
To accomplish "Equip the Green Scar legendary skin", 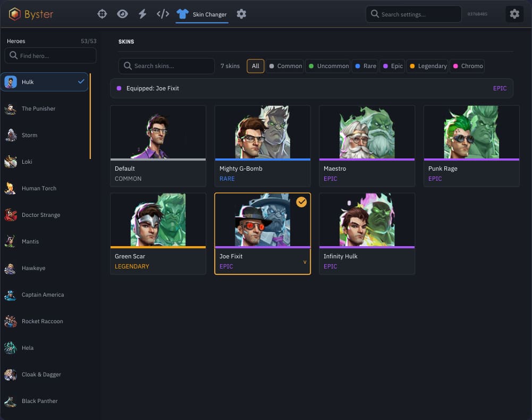I will click(158, 233).
